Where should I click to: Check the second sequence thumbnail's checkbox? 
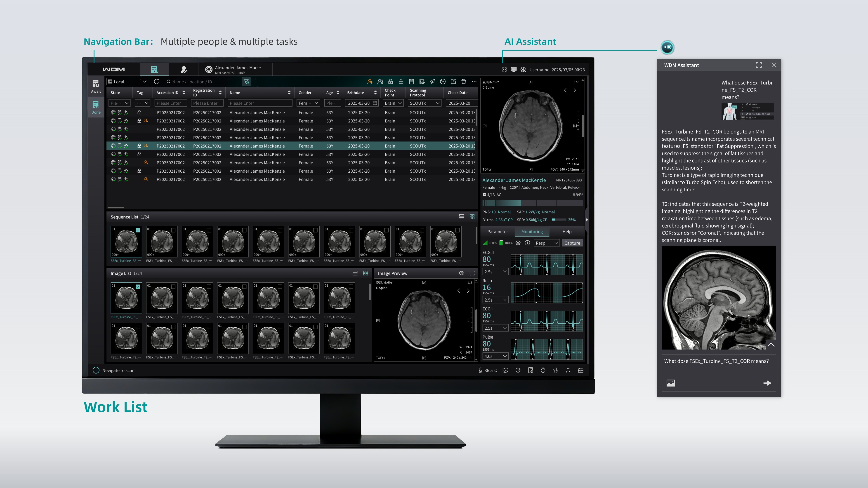pyautogui.click(x=173, y=230)
